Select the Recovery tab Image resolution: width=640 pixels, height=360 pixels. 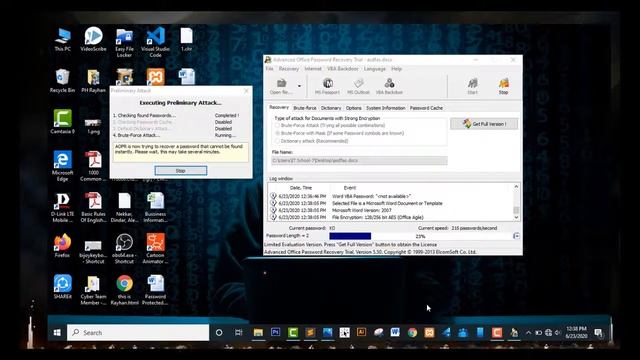tap(279, 107)
